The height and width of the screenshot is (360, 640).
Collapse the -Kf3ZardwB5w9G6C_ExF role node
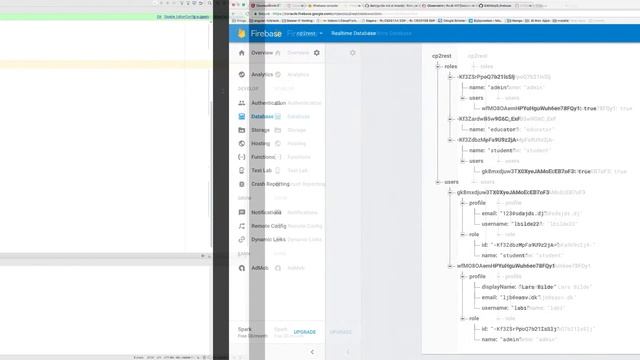pyautogui.click(x=450, y=119)
